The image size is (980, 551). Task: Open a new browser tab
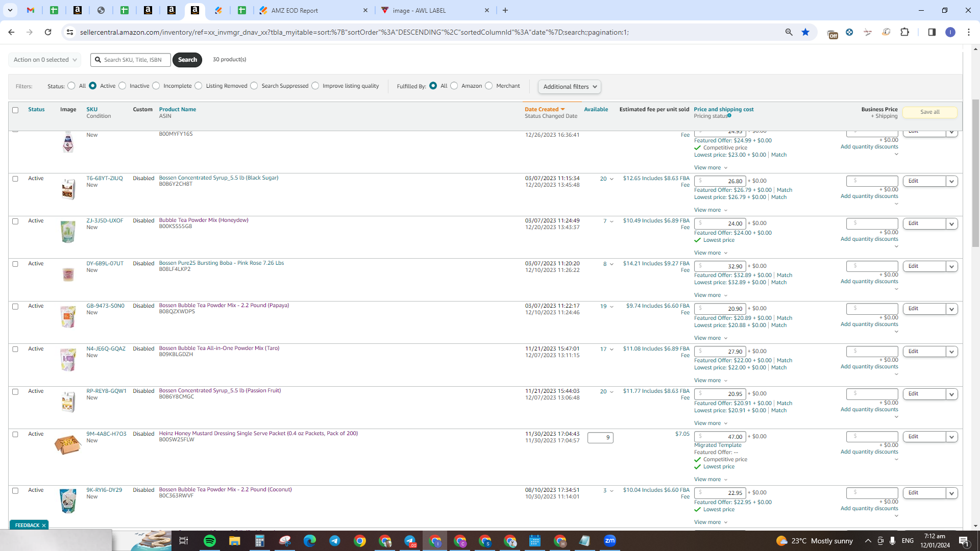[x=505, y=10]
